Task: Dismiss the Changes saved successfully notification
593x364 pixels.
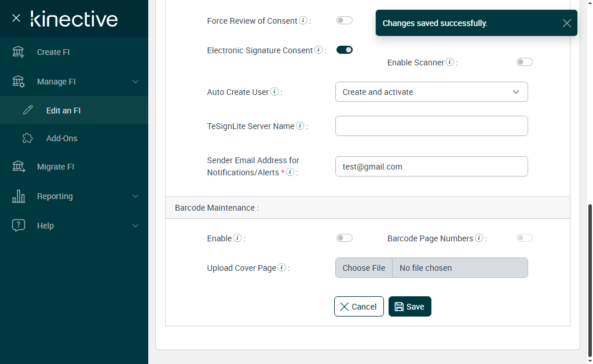Action: [566, 23]
